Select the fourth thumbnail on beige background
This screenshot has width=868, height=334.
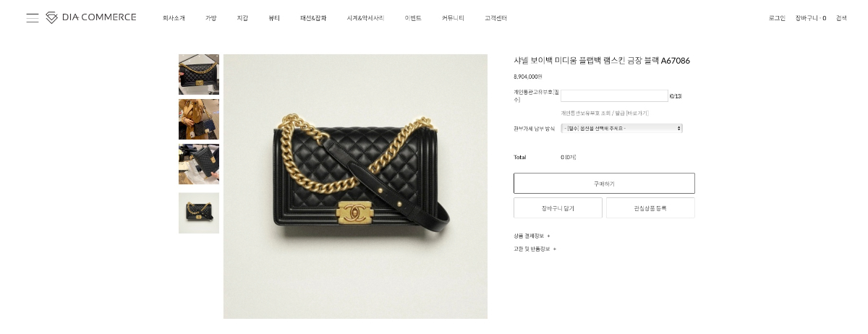pyautogui.click(x=199, y=213)
